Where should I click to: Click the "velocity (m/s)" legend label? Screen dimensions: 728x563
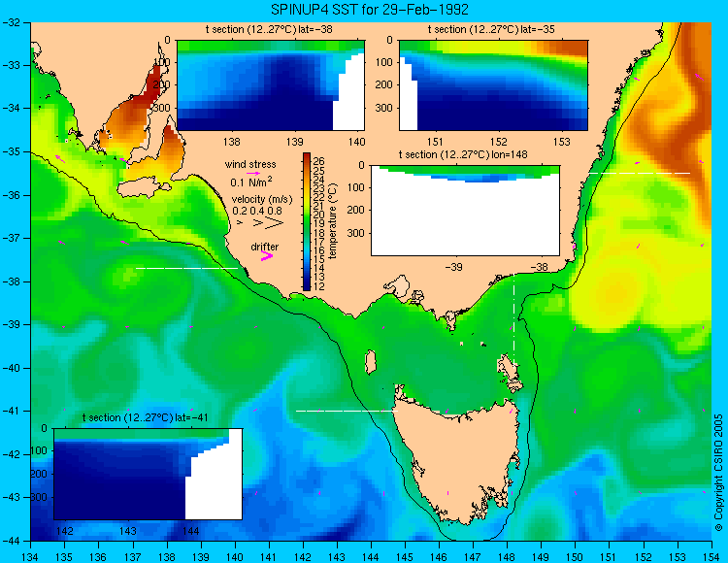[x=262, y=200]
